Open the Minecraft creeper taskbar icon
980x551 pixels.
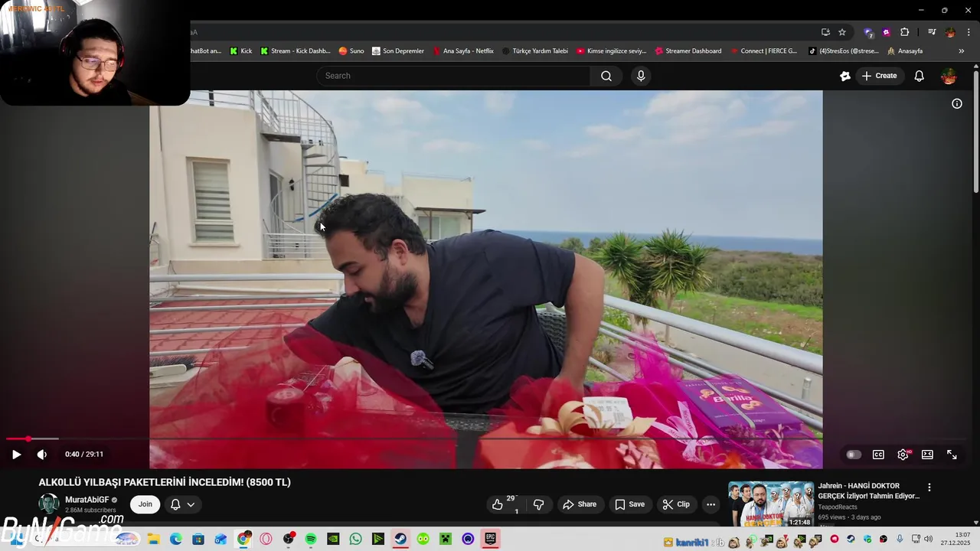click(446, 540)
